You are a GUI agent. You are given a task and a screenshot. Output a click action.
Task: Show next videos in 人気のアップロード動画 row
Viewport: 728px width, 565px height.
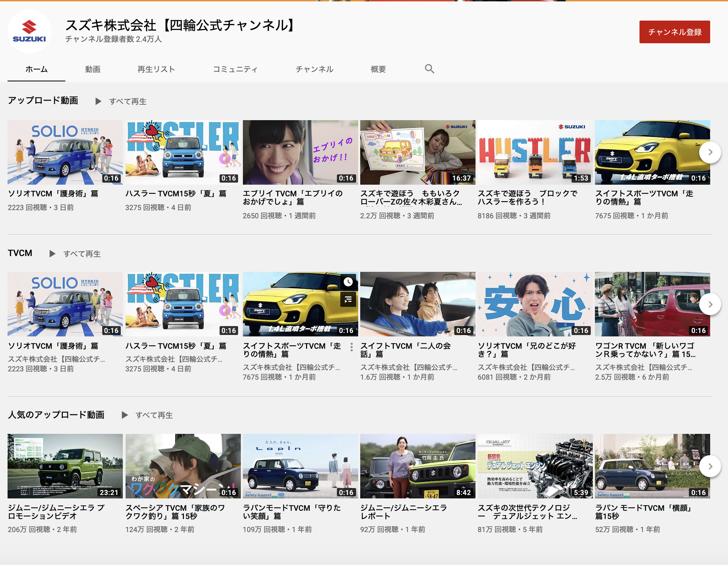[710, 466]
